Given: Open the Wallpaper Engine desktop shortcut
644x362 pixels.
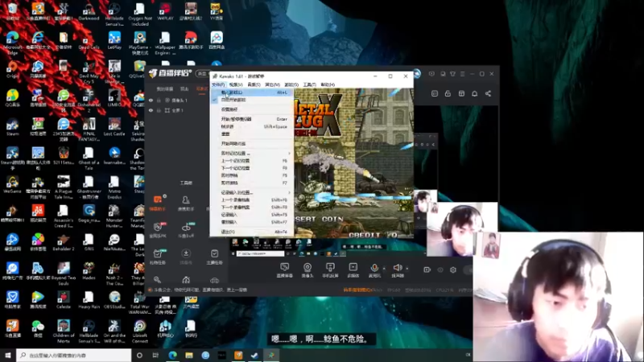Looking at the screenshot, I should pos(165,42).
